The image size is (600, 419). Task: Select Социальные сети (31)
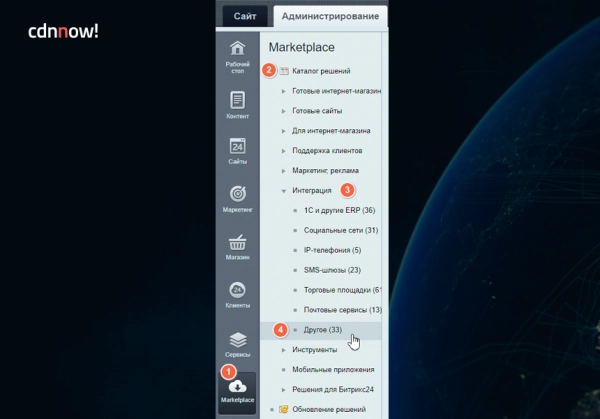(x=341, y=230)
